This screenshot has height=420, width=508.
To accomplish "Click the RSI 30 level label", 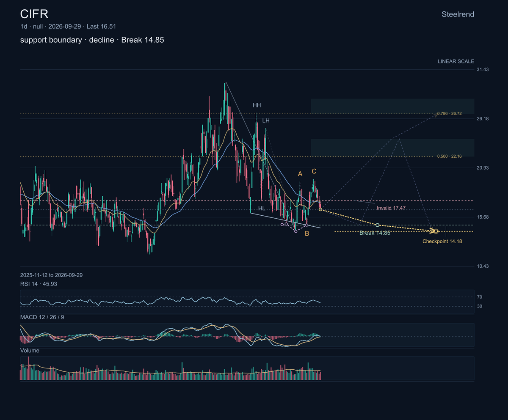I will click(480, 306).
